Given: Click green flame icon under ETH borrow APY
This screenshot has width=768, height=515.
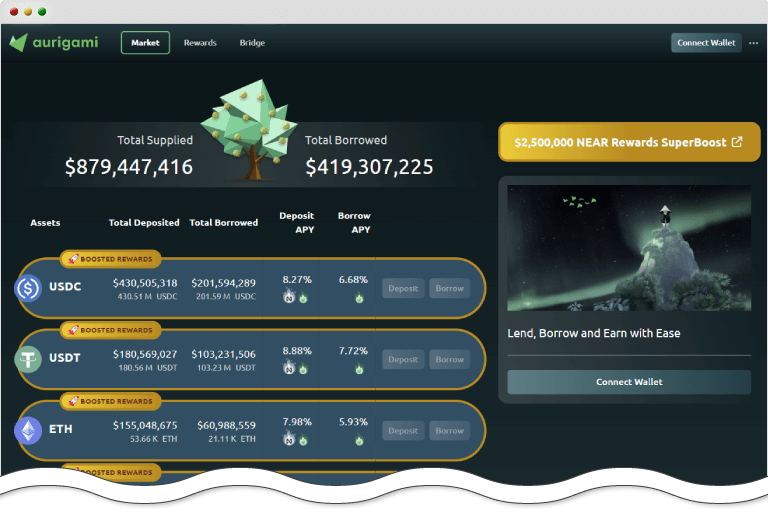Looking at the screenshot, I should point(360,440).
